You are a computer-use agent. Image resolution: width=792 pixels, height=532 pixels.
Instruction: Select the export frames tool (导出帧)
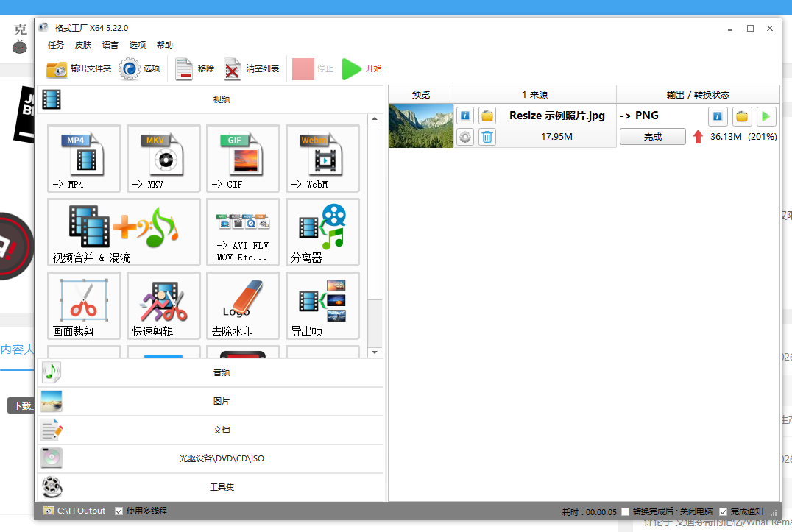pos(322,305)
